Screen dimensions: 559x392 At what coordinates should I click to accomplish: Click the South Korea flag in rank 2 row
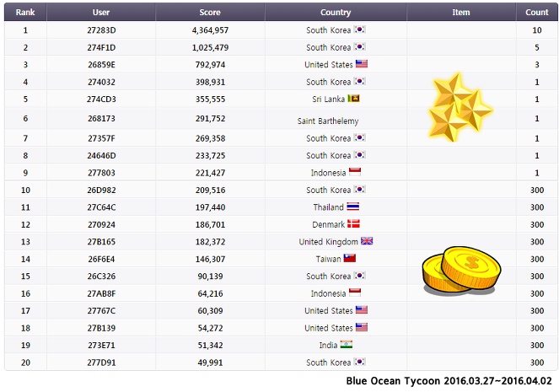pos(360,46)
